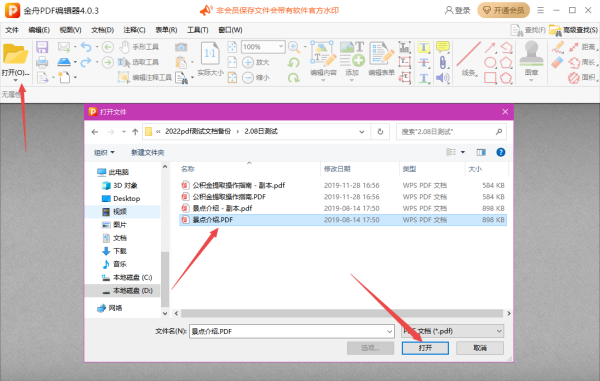Select the 线条 line drawing tool
This screenshot has height=381, width=600.
pos(469,59)
